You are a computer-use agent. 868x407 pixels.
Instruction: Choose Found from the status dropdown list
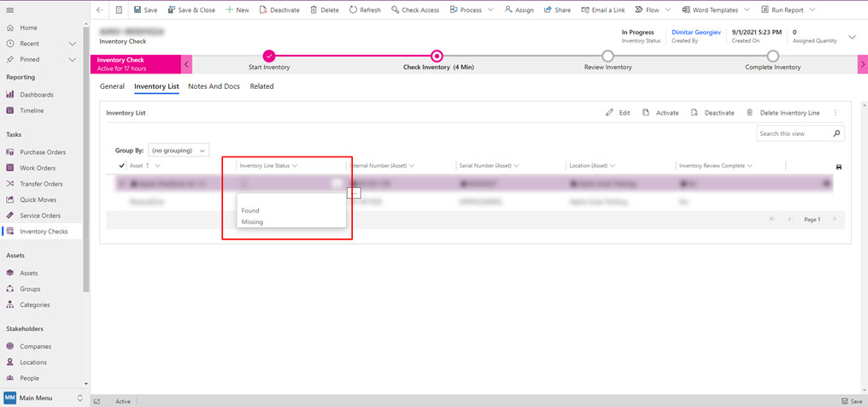click(x=250, y=210)
